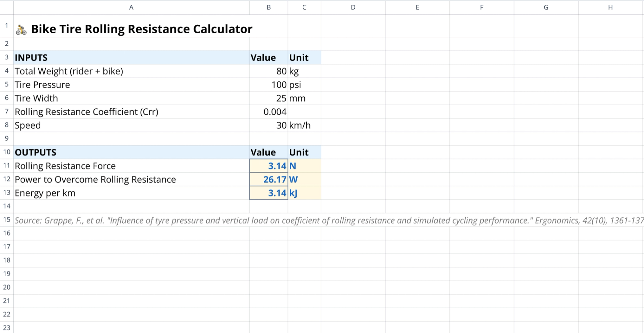The image size is (644, 333).
Task: Select the tire width value 25
Action: [269, 98]
